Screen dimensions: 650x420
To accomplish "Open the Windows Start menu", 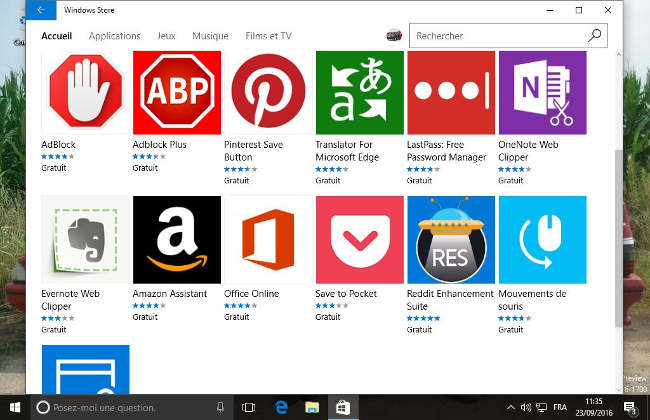I will pyautogui.click(x=15, y=408).
